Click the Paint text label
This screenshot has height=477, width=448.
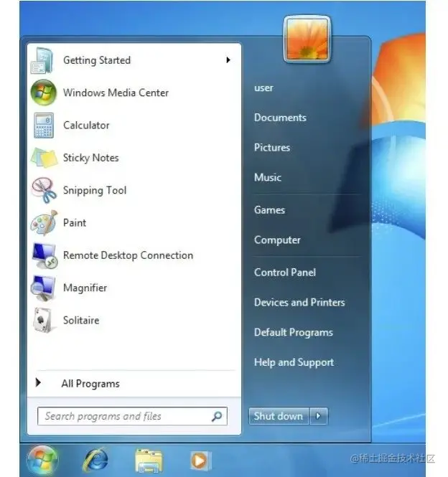[75, 222]
